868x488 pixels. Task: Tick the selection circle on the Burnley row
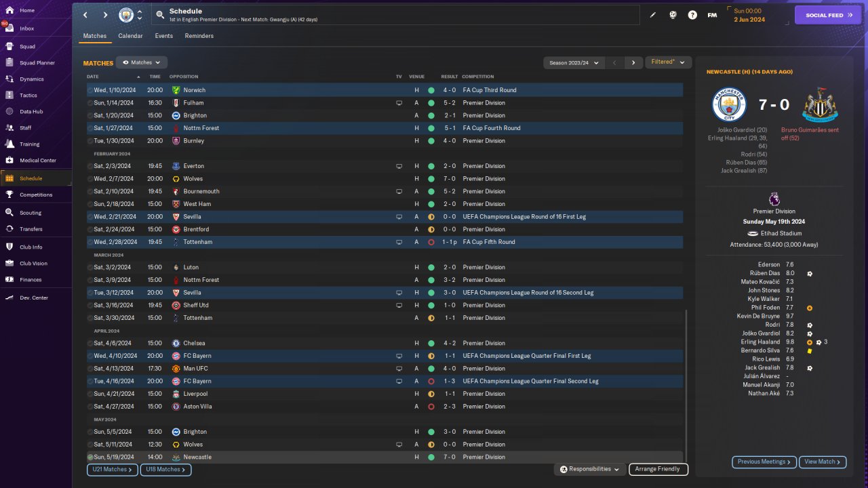coord(90,141)
